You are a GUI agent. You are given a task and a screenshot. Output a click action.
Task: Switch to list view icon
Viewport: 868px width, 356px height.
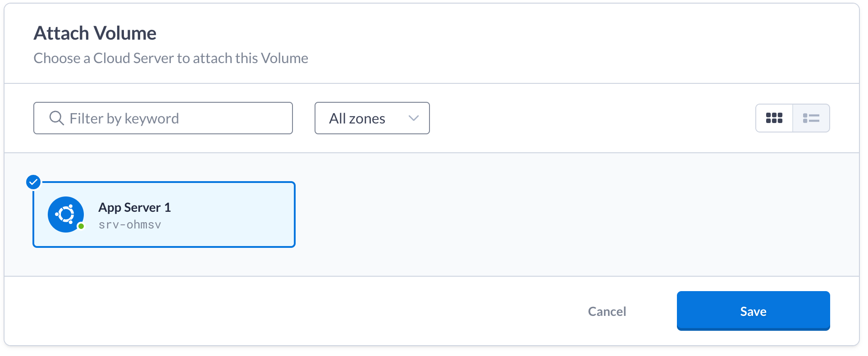(x=811, y=118)
